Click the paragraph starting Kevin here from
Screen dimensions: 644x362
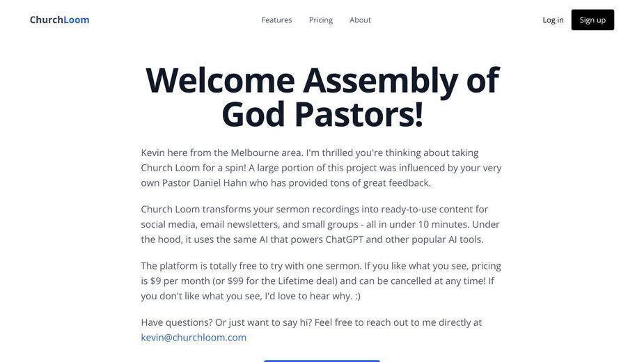coord(321,168)
